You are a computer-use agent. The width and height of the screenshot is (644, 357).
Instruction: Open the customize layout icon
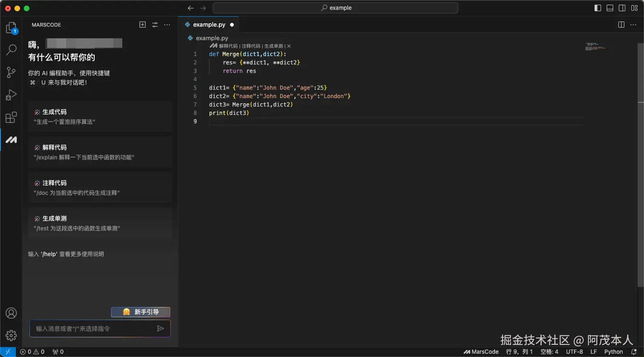(634, 8)
